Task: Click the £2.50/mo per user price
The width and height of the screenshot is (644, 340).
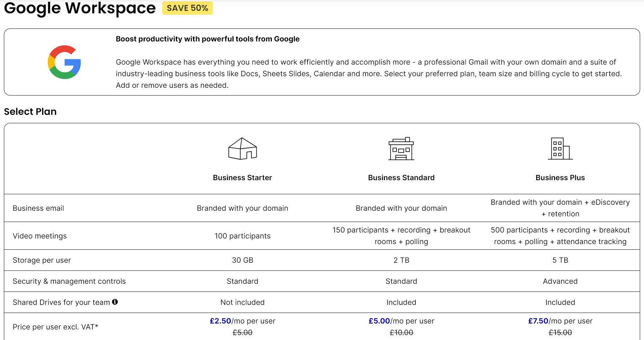Action: pyautogui.click(x=243, y=321)
